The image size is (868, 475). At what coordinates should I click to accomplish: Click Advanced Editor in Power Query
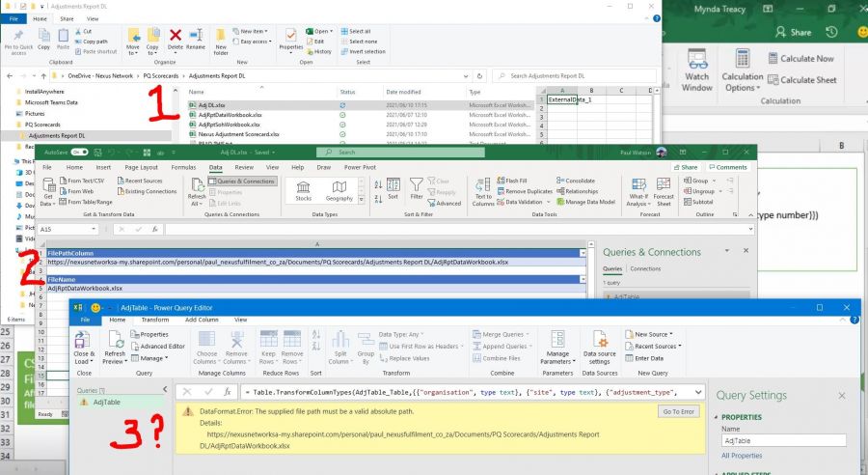pos(158,346)
